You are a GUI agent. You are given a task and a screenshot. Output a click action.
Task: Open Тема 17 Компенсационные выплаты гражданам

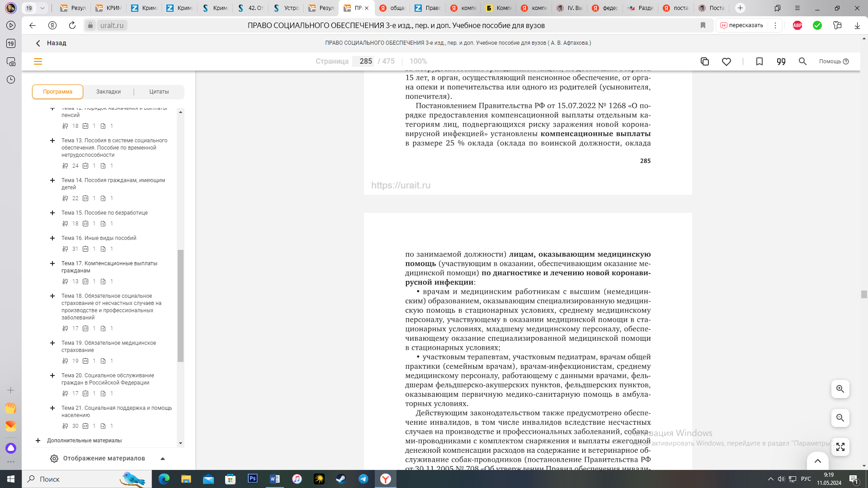(109, 267)
